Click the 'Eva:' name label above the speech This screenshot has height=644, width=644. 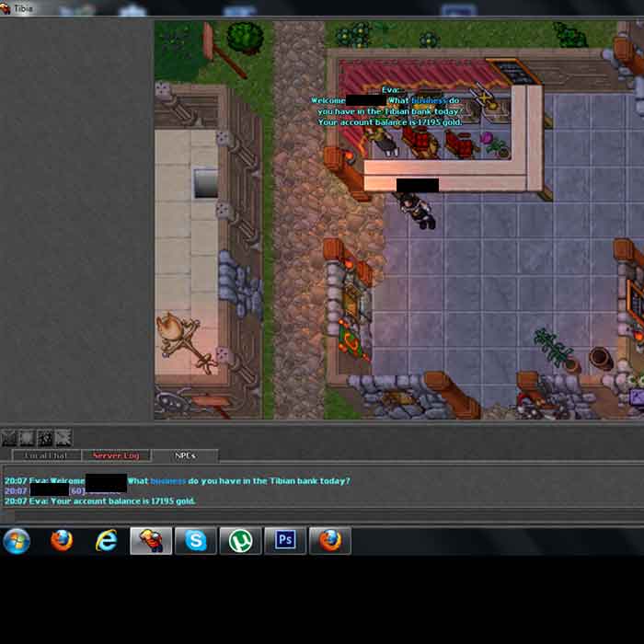[x=390, y=90]
